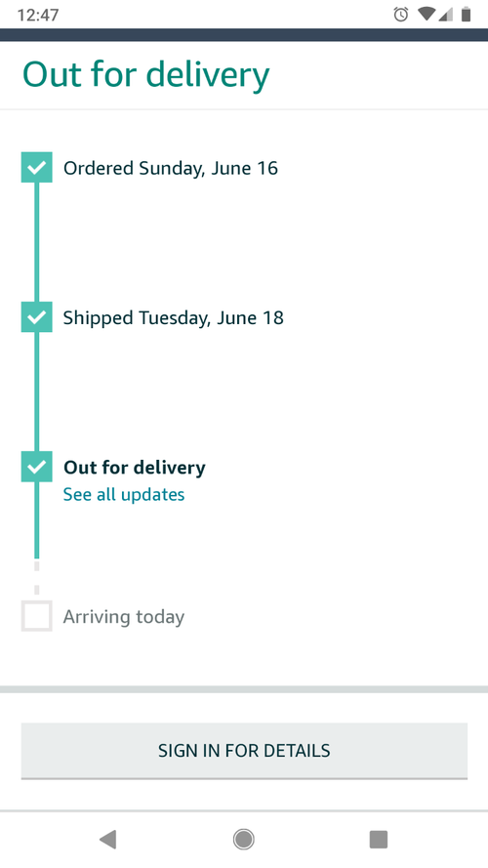
Task: Tap the battery icon in status bar
Action: pos(466,15)
